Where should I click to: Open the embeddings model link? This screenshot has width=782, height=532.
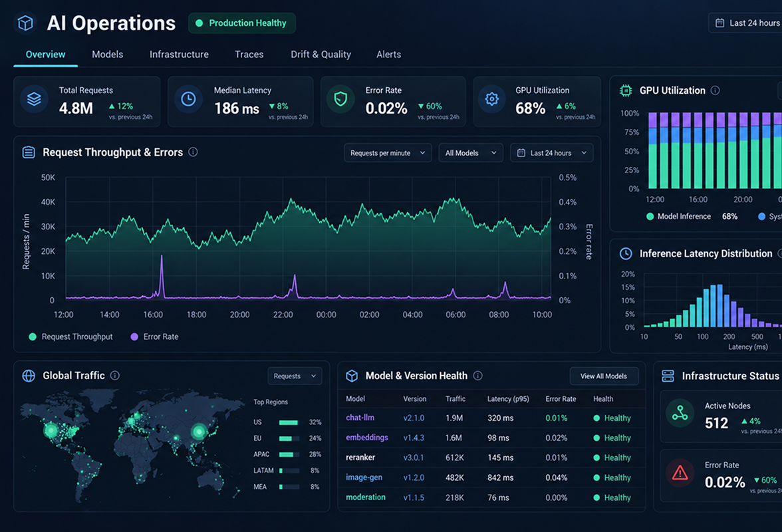click(x=366, y=438)
